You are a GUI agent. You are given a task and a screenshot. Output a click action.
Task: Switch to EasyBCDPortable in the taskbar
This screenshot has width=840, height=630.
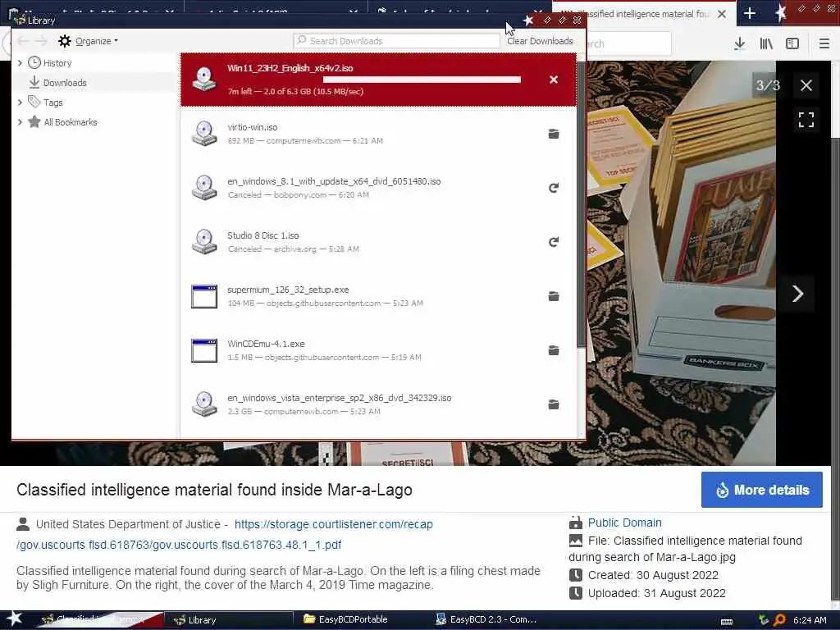345,620
